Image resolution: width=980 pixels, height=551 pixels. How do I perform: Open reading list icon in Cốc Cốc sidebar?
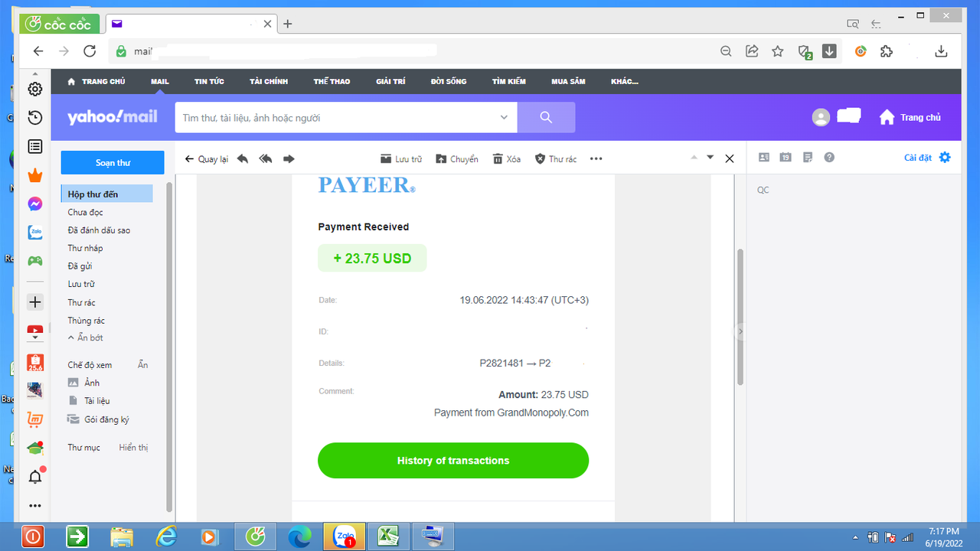[34, 146]
